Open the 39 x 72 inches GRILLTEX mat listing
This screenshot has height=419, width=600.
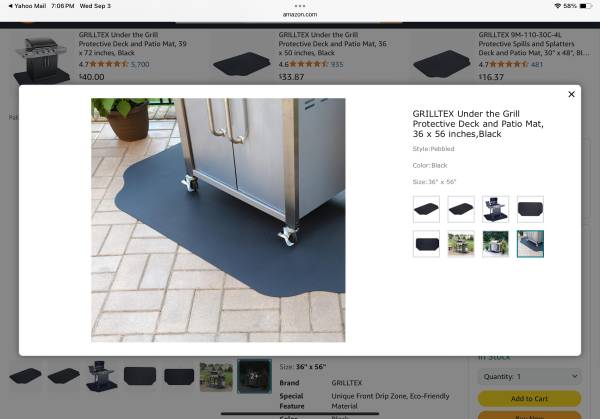(x=132, y=44)
